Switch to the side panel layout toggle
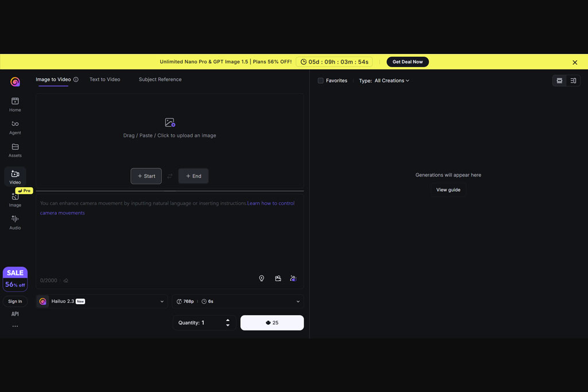 [573, 80]
